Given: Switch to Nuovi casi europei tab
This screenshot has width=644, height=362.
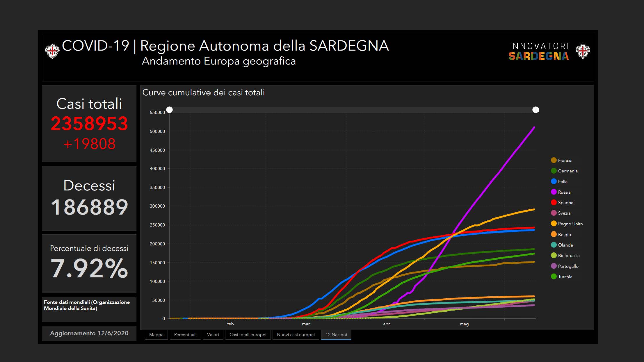Looking at the screenshot, I should (296, 335).
